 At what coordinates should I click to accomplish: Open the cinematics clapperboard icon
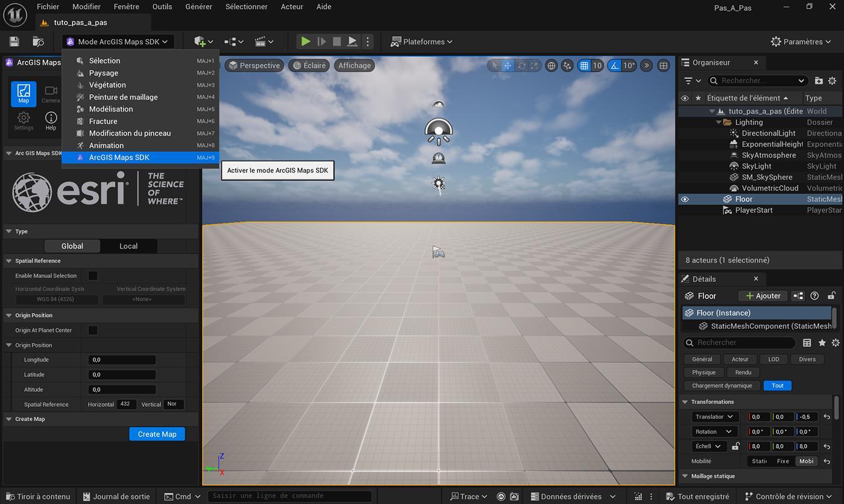[x=264, y=42]
